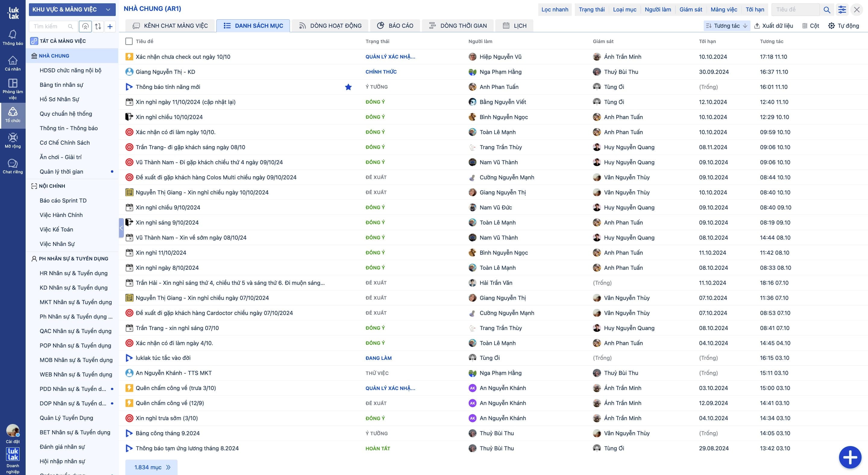Collapse the sidebar using the left arrow handle
This screenshot has height=475, width=868.
coord(121,228)
